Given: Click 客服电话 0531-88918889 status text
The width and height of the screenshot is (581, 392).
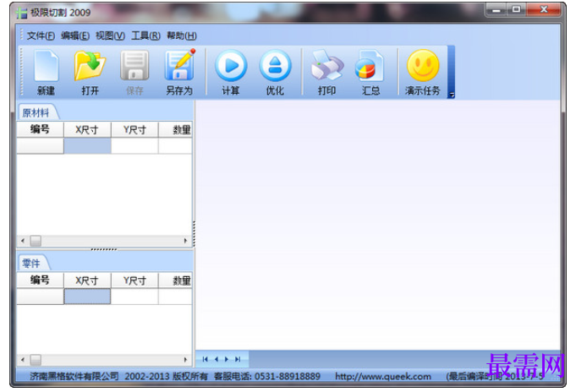Looking at the screenshot, I should tap(266, 377).
